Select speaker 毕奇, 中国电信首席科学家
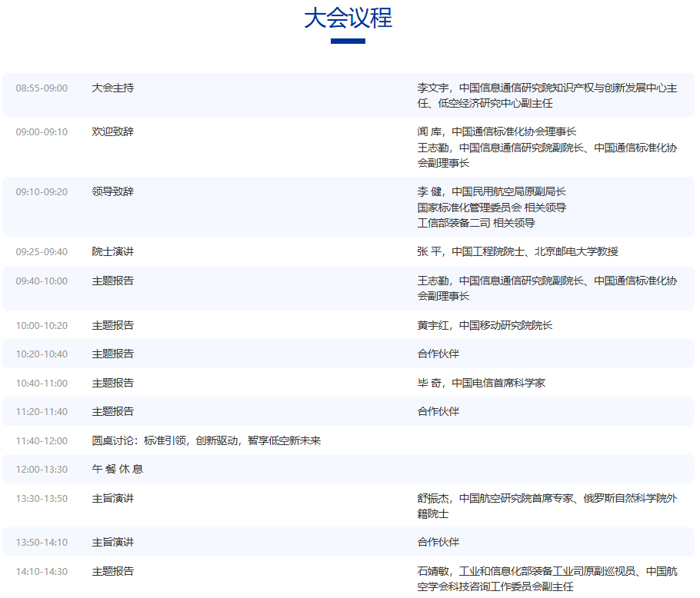 482,383
